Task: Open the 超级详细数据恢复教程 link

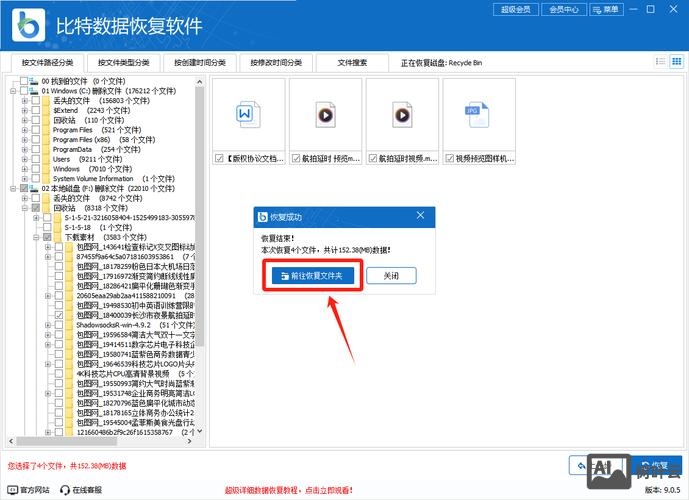Action: [289, 490]
